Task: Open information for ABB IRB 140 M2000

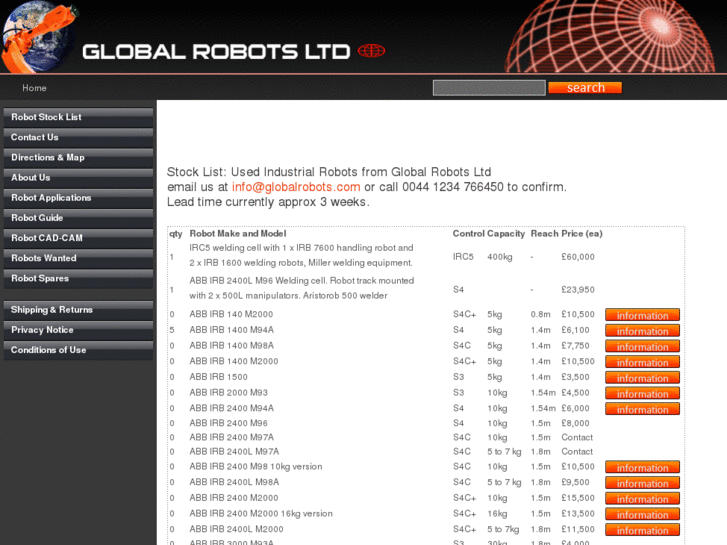Action: tap(642, 315)
